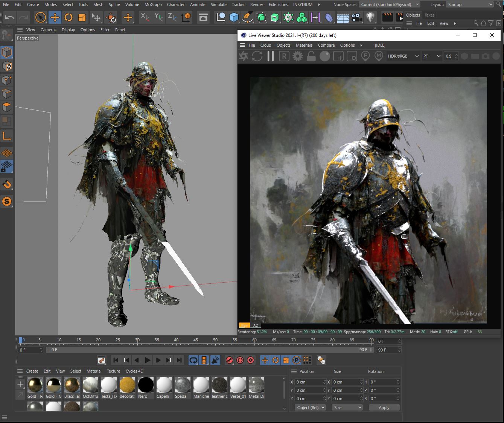This screenshot has height=423, width=504.
Task: Restart render in Live Viewer
Action: [257, 56]
